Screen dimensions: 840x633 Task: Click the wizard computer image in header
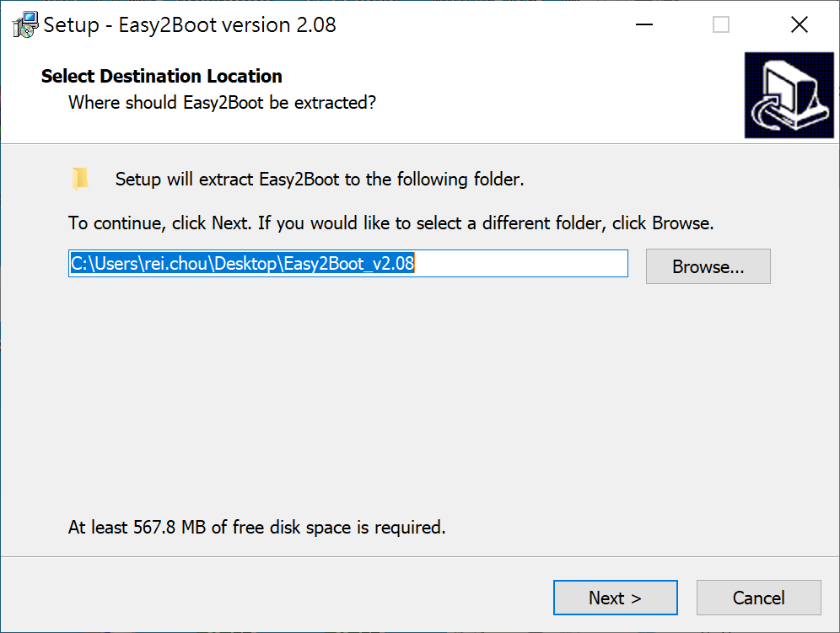point(788,94)
